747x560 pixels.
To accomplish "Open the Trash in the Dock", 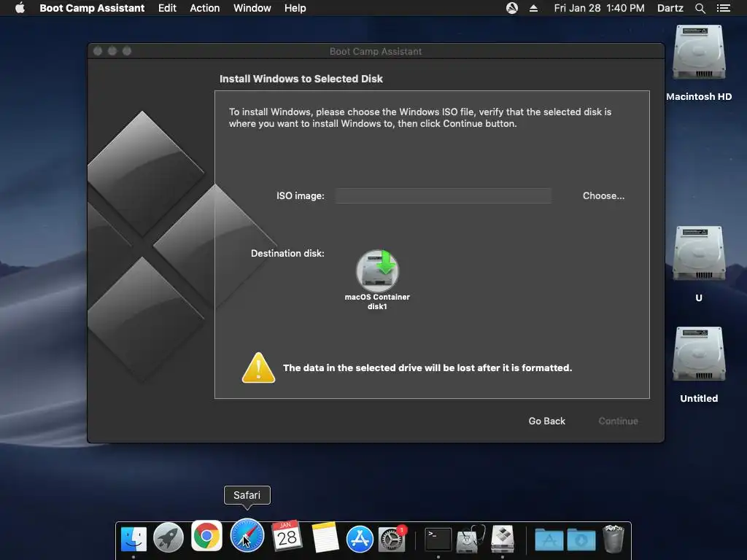I will coord(613,539).
